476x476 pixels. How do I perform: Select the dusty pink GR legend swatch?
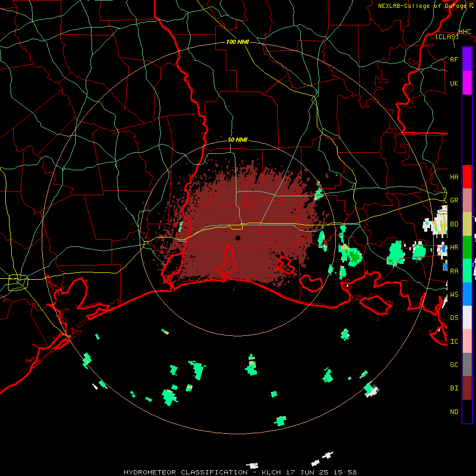tap(467, 200)
